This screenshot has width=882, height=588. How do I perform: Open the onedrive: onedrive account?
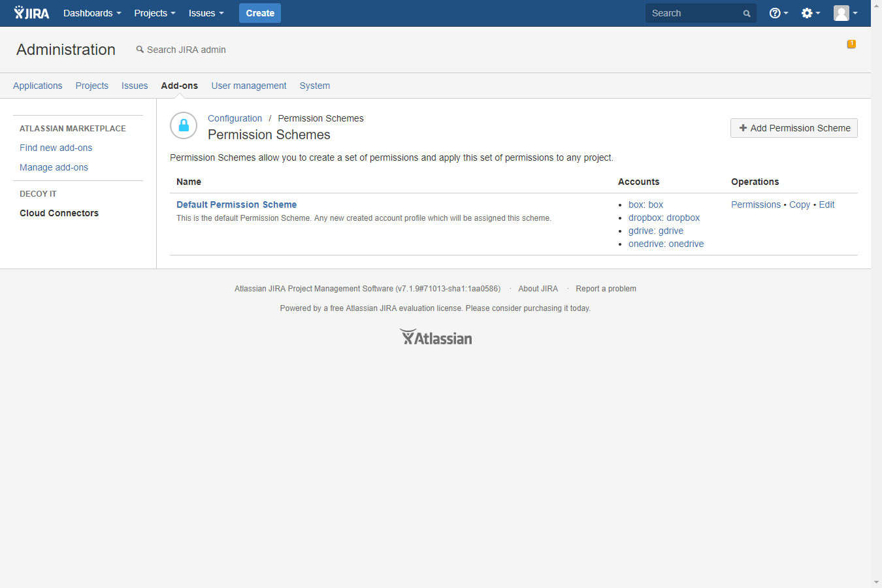[x=666, y=244]
